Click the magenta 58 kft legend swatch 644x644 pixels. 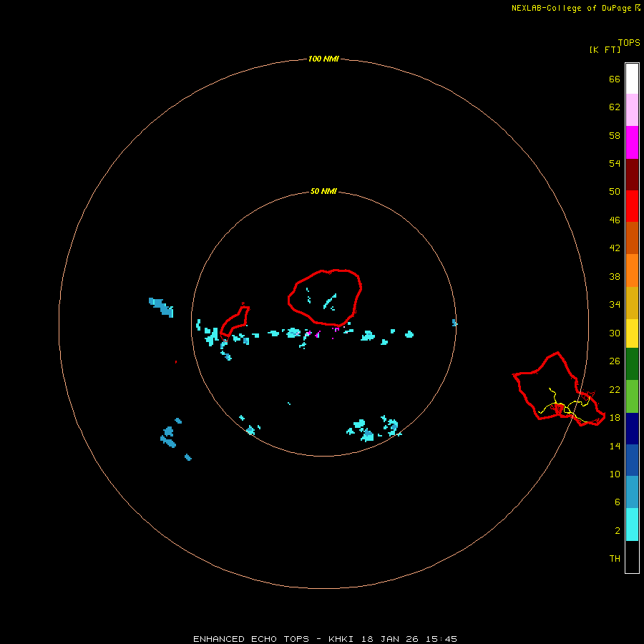(x=632, y=142)
